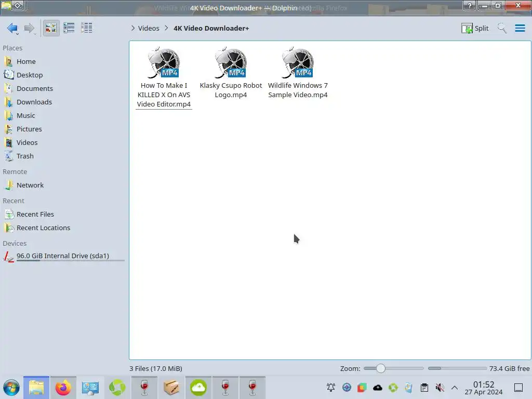Image resolution: width=532 pixels, height=399 pixels.
Task: Click the Dolphin file manager taskbar icon
Action: (x=36, y=388)
